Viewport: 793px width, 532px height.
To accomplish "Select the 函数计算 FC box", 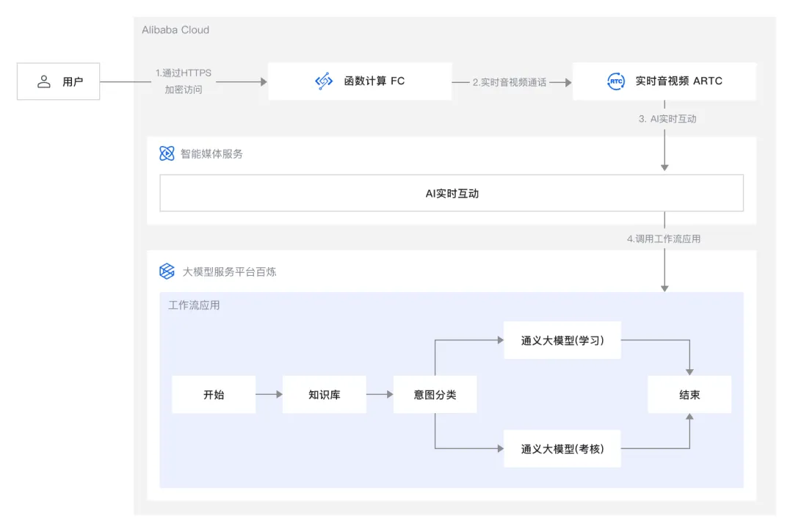I will click(360, 81).
